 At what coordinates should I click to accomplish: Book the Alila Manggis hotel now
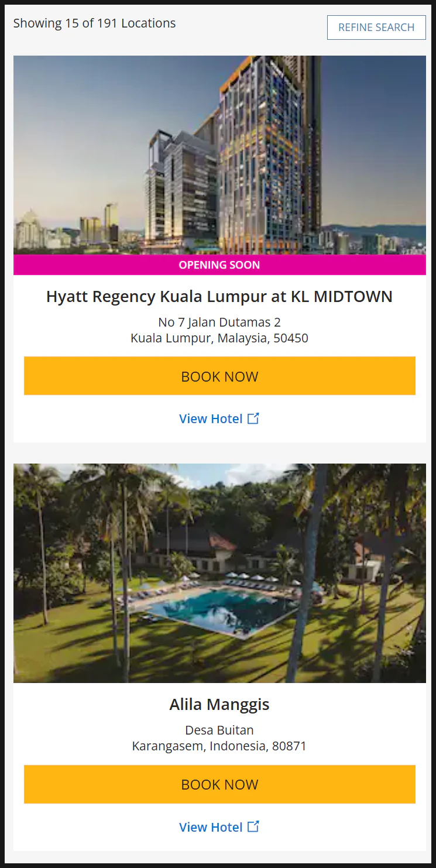(x=219, y=784)
